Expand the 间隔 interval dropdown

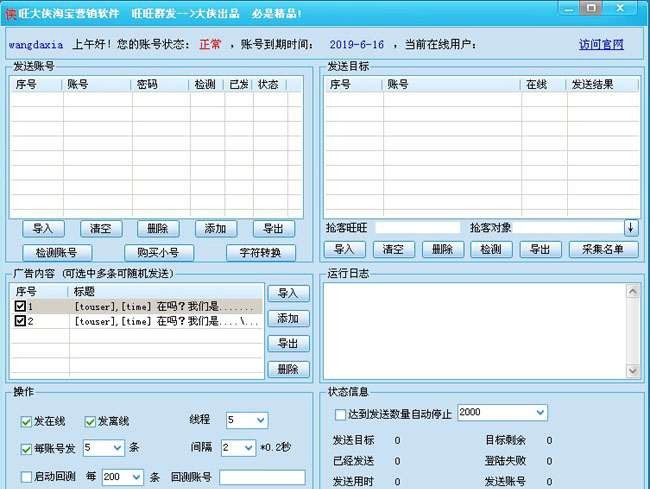[248, 448]
